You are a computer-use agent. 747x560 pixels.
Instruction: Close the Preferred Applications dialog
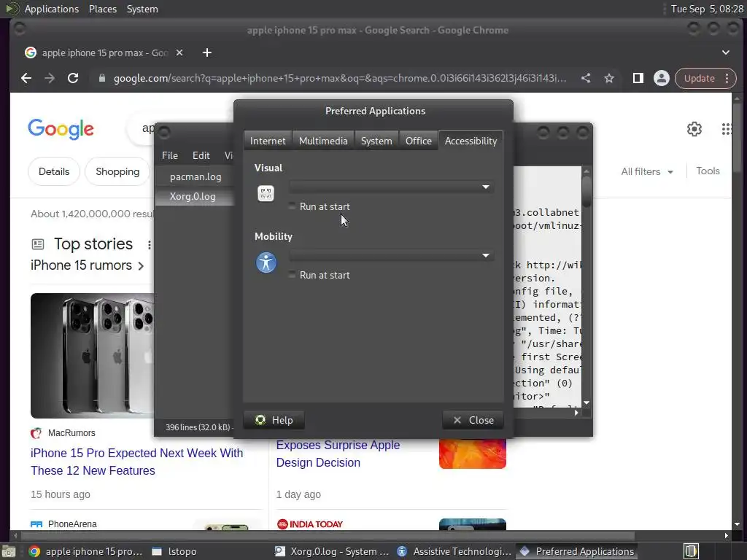[473, 420]
